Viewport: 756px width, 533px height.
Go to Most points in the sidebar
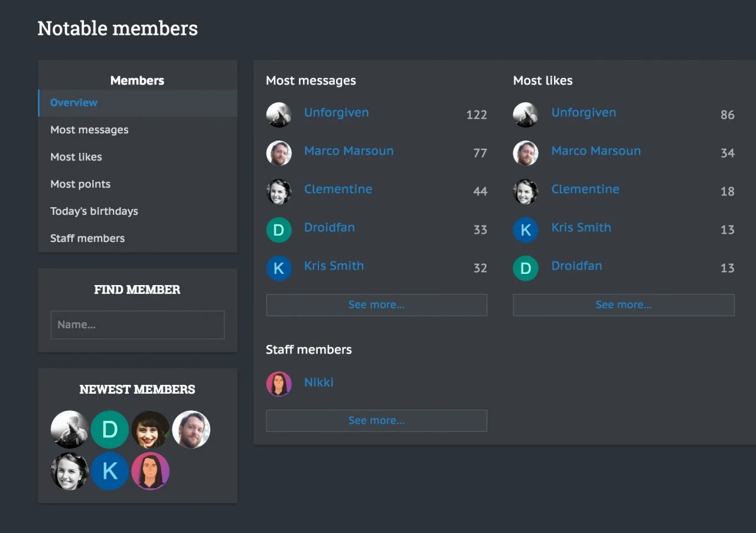point(80,184)
